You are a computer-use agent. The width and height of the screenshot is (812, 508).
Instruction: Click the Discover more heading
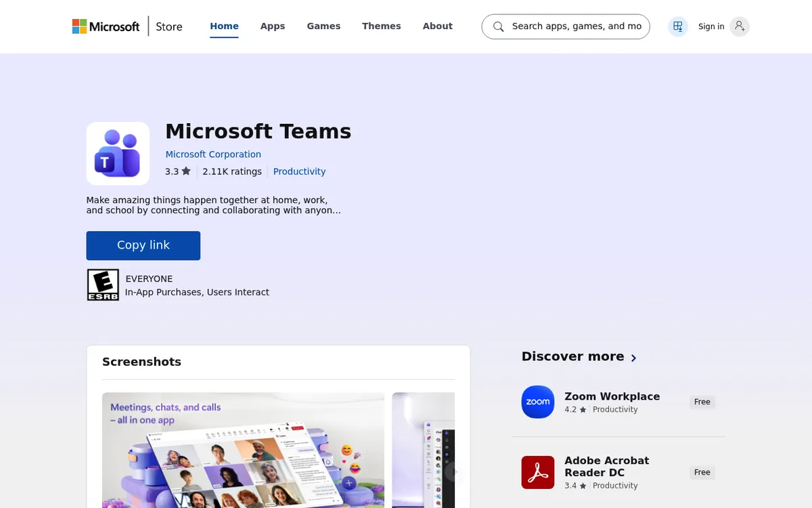tap(573, 356)
